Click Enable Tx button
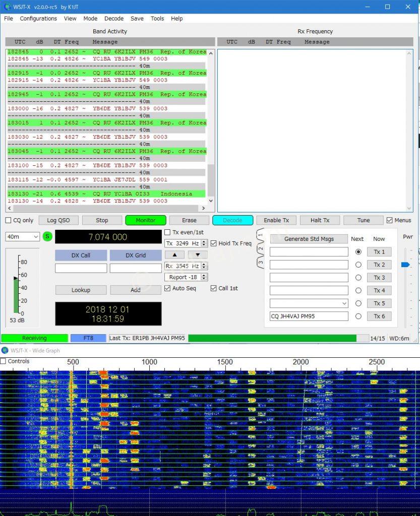 click(x=276, y=220)
